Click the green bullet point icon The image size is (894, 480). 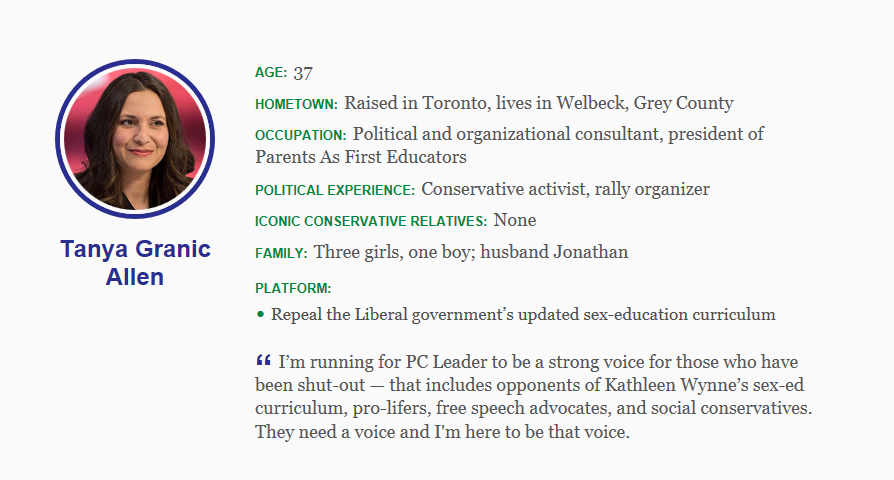coord(261,314)
